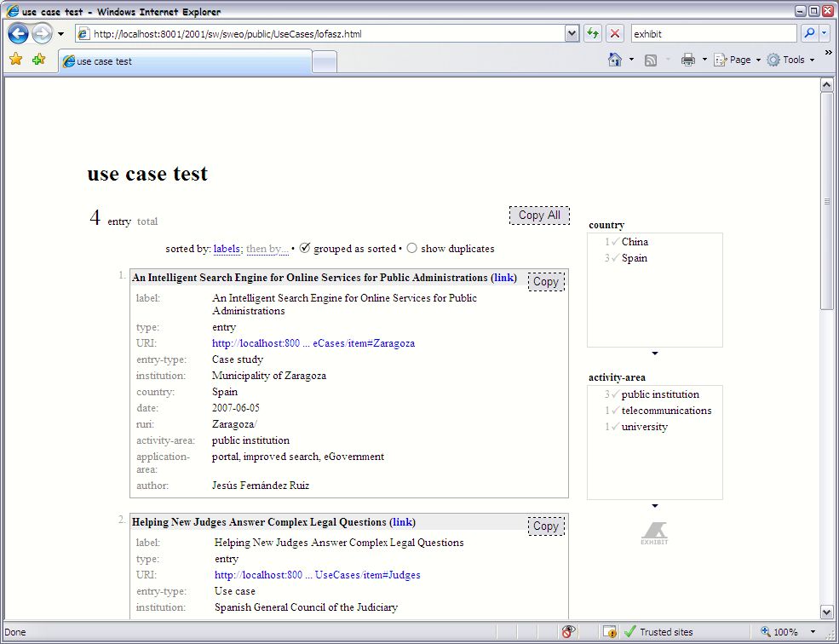Click the Copy All button
839x644 pixels.
[x=539, y=216]
